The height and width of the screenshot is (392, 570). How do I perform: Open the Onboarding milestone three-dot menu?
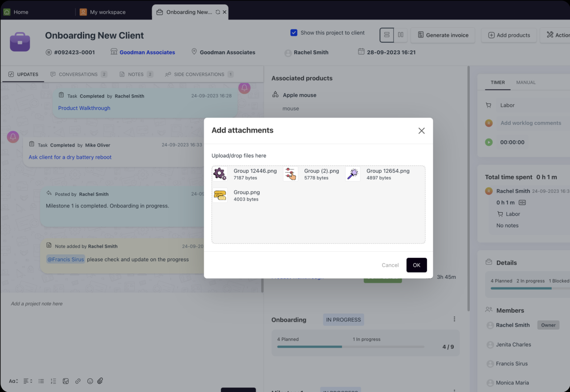(454, 319)
